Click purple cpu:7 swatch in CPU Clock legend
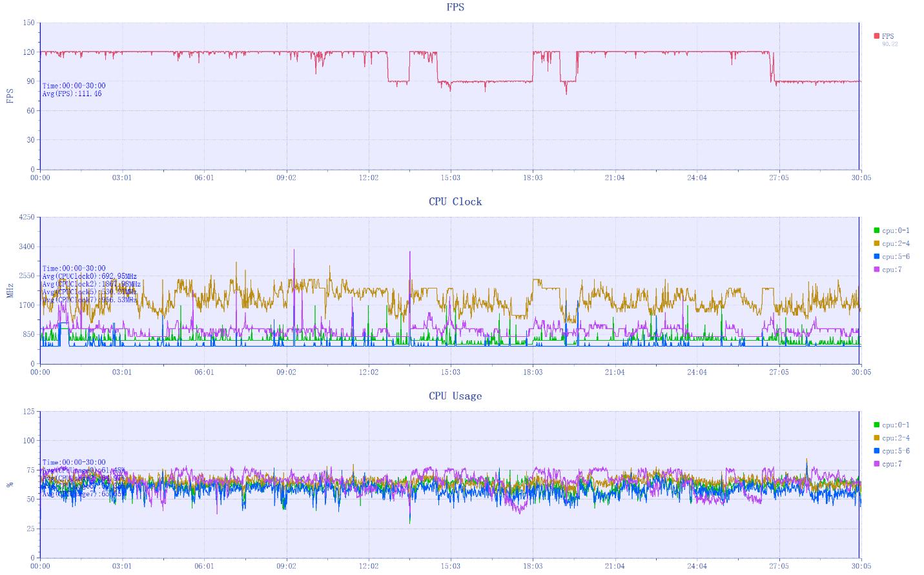The height and width of the screenshot is (575, 924). [877, 269]
